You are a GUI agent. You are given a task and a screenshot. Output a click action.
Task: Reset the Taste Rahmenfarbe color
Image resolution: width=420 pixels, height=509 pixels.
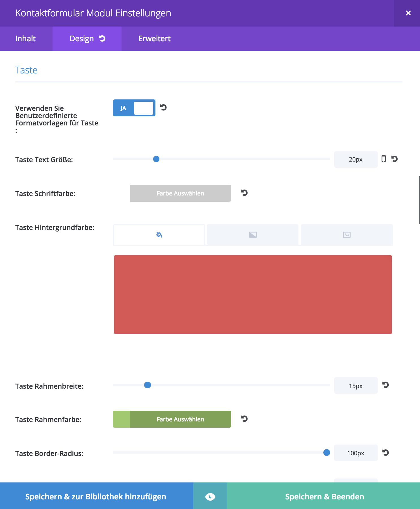click(x=244, y=419)
